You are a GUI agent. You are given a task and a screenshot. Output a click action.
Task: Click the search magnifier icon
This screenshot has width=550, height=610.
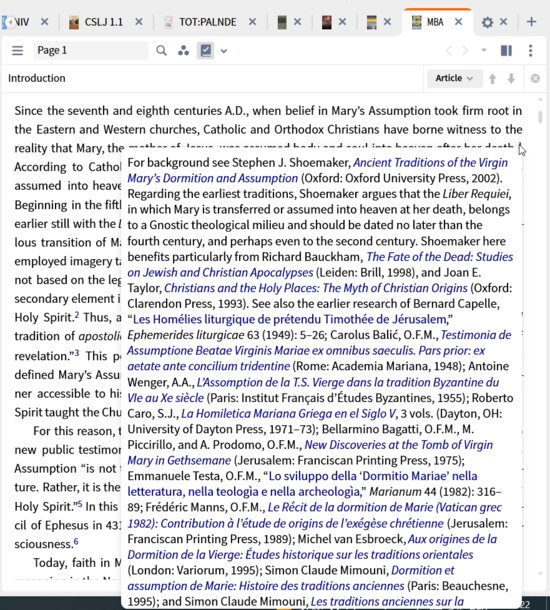(161, 51)
